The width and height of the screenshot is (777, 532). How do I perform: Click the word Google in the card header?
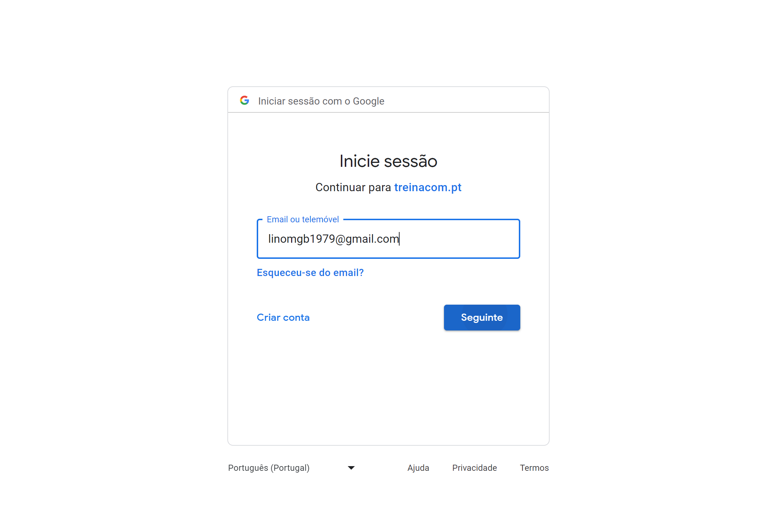point(368,101)
